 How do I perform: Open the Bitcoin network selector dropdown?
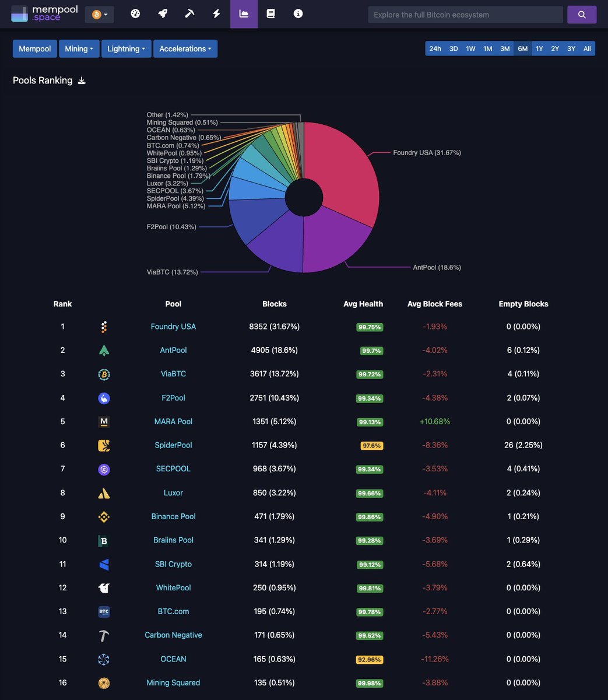pos(99,13)
